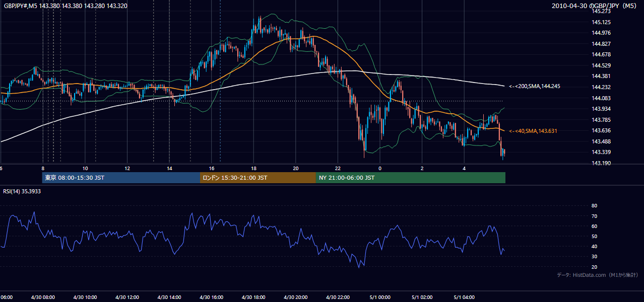Click RSI scale value 40
The image size is (644, 302).
point(595,246)
